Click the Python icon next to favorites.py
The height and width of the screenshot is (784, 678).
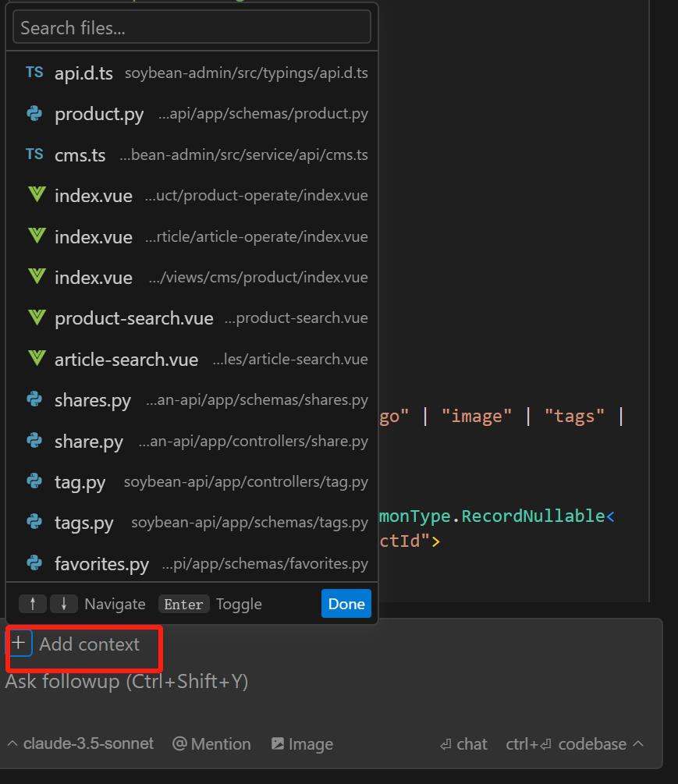click(34, 562)
